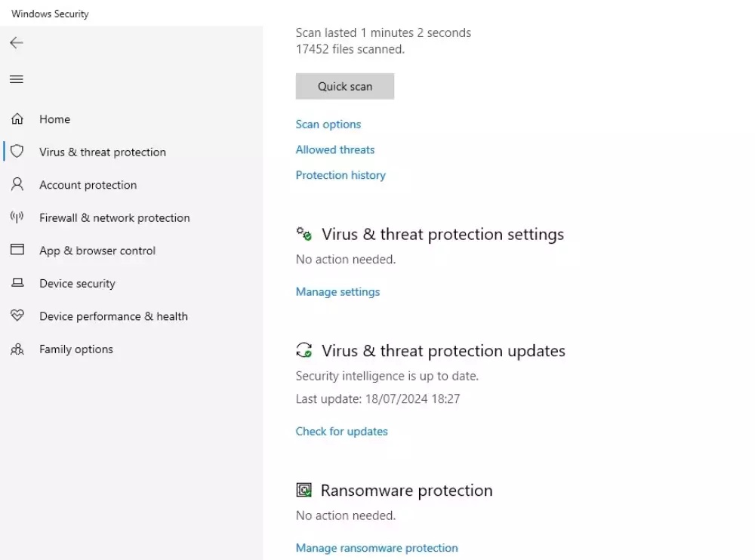Screen dimensions: 755x560
Task: Open the hamburger navigation menu
Action: 17,79
